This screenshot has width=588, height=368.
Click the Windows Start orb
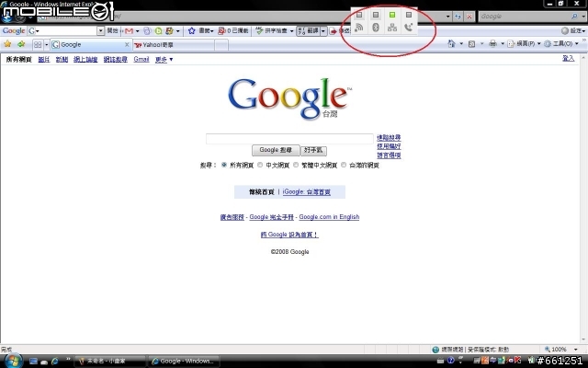12,361
